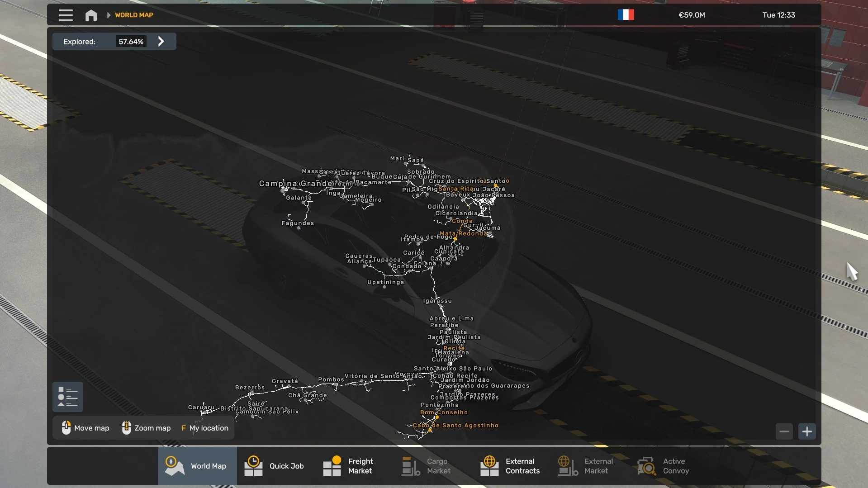Zoom out the map with minus
The width and height of the screenshot is (868, 488).
[784, 431]
